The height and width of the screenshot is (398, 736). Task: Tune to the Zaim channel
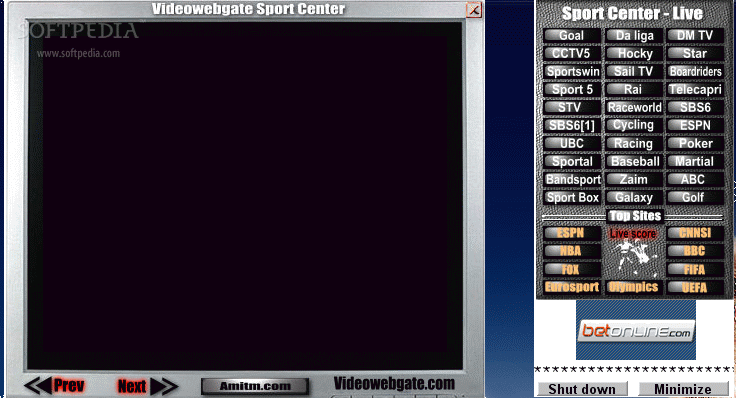(x=634, y=179)
